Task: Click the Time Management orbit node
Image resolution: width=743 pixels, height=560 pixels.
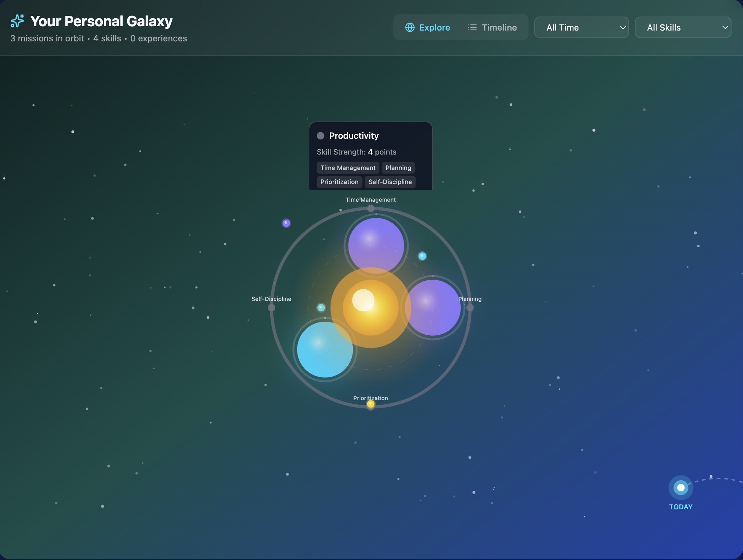Action: pyautogui.click(x=370, y=208)
